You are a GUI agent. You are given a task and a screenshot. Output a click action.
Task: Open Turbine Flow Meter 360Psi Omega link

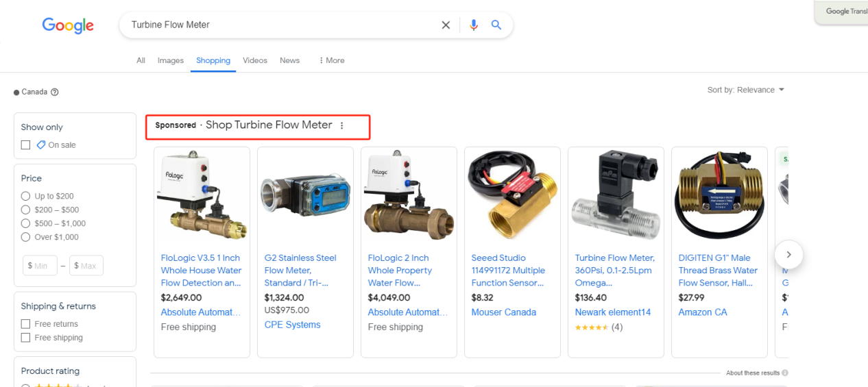[x=615, y=271]
